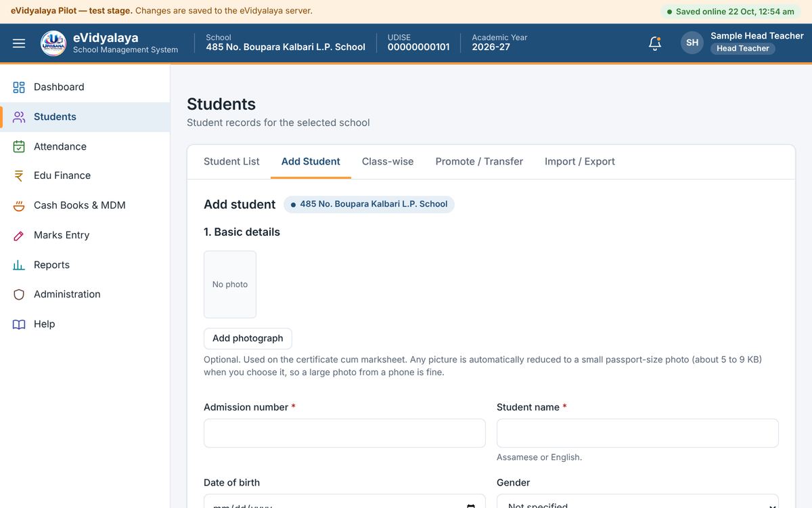Click the 'Assamese or English.' hint
812x508 pixels.
[x=539, y=457]
